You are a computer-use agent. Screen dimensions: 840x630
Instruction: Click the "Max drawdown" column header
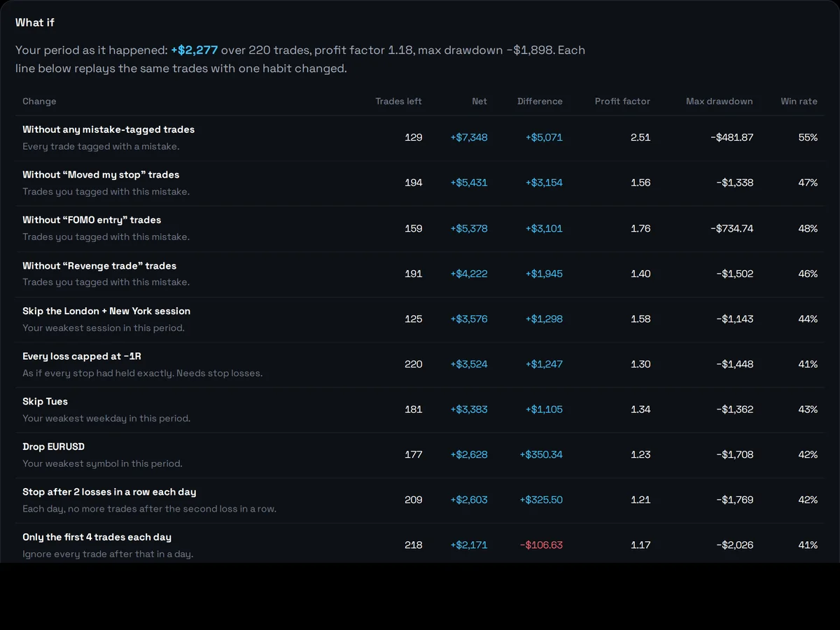[x=720, y=101]
